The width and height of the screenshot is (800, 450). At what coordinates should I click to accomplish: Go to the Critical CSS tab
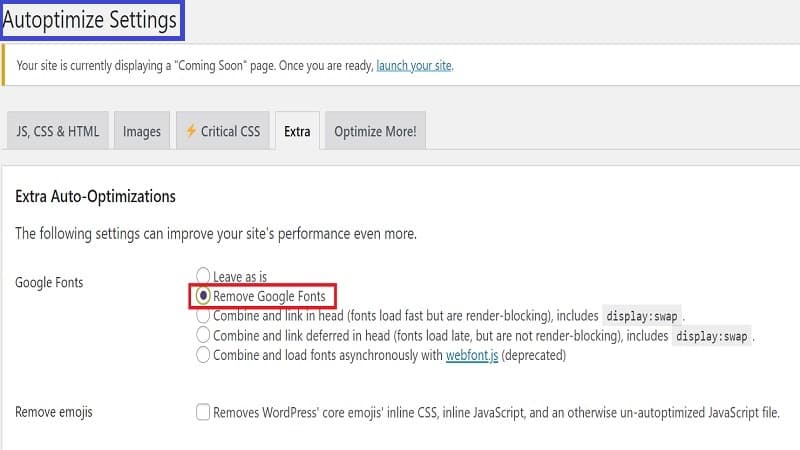(222, 131)
